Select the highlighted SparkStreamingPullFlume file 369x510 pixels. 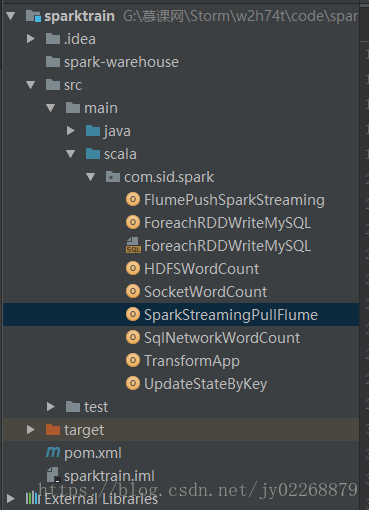pyautogui.click(x=231, y=315)
